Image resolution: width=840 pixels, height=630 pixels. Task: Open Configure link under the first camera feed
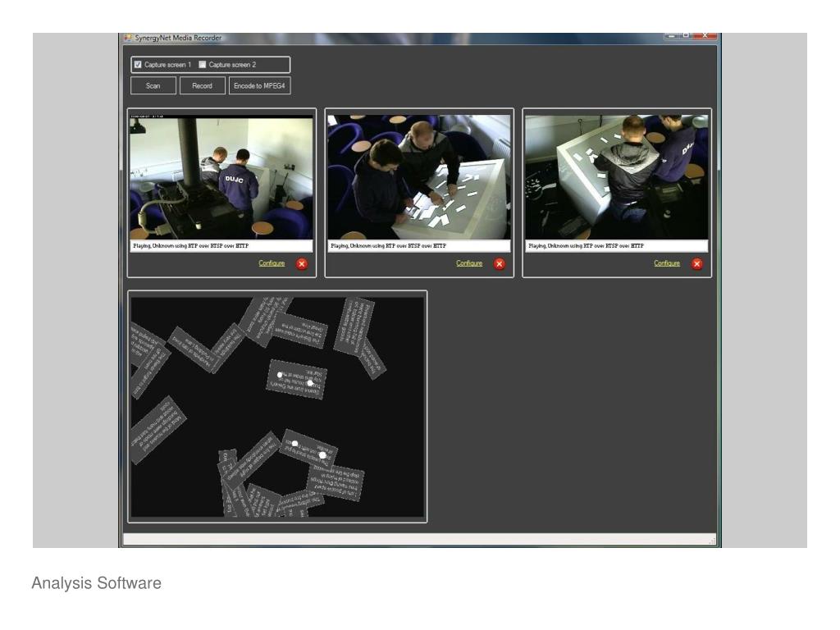tap(272, 263)
